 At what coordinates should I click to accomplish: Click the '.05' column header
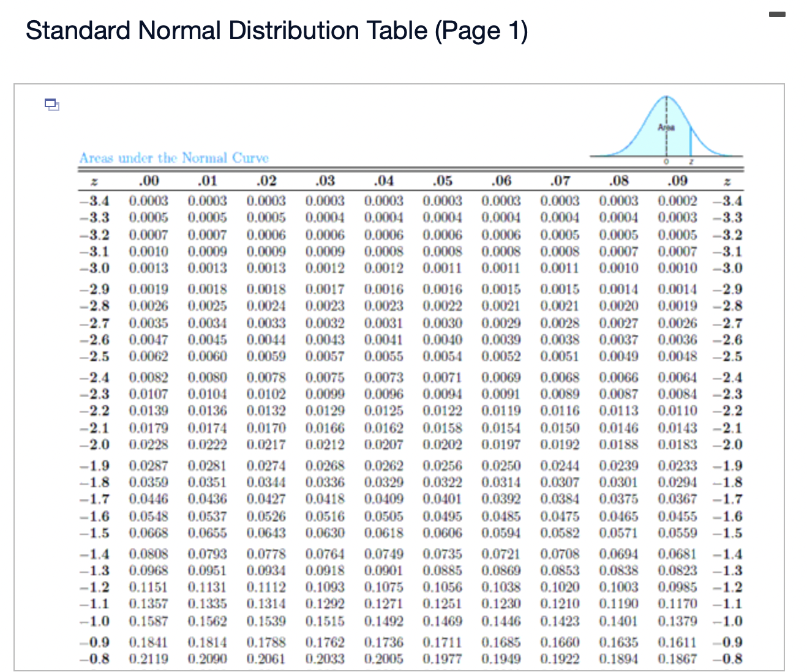443,180
